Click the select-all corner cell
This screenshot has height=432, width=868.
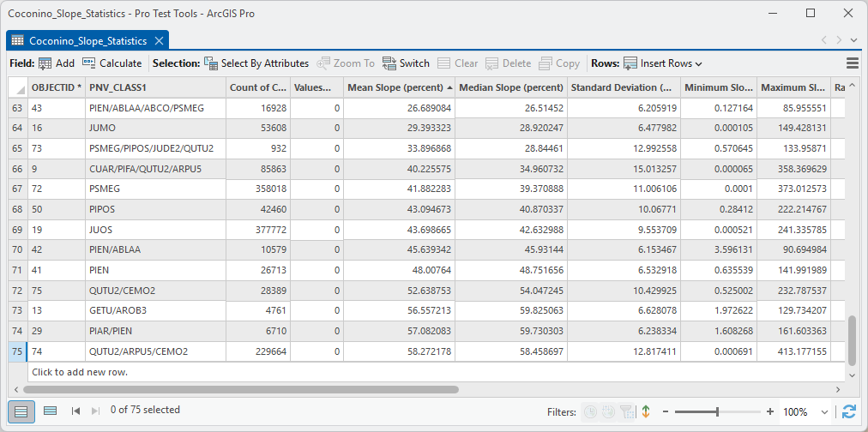pos(18,87)
